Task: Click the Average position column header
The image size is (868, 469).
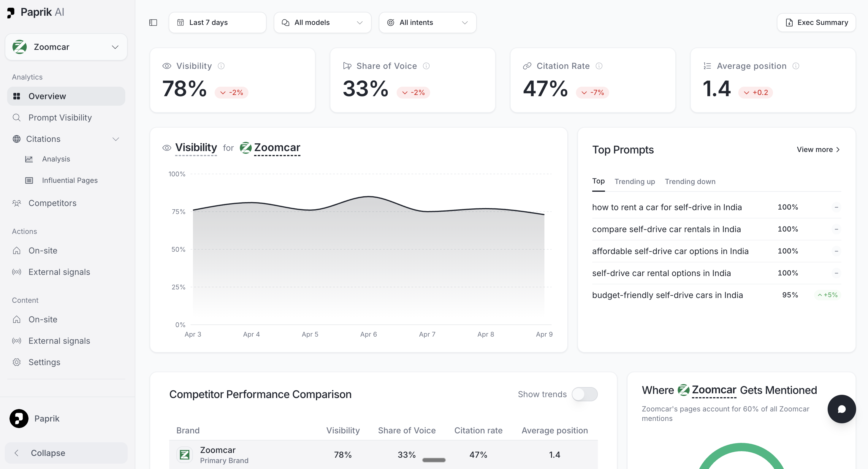Action: pyautogui.click(x=554, y=430)
